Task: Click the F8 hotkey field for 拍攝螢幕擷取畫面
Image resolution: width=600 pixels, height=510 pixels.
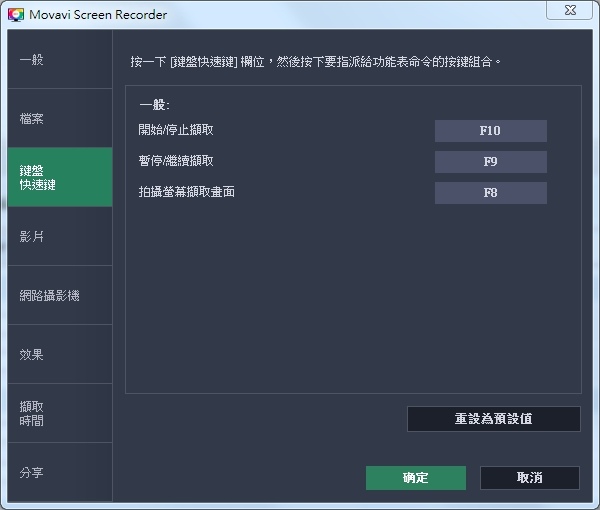Action: [491, 193]
